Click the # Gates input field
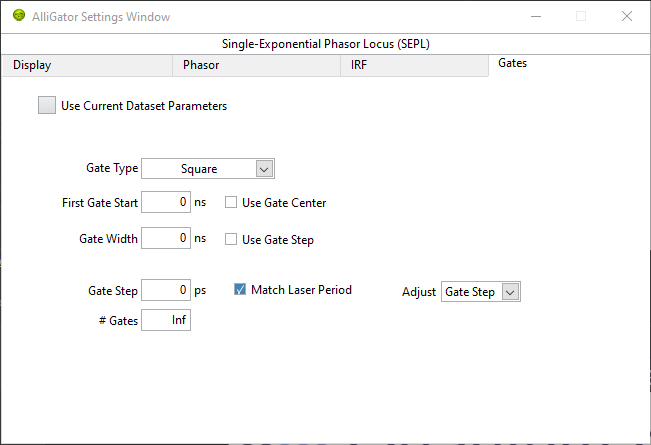The height and width of the screenshot is (445, 651). click(x=166, y=320)
